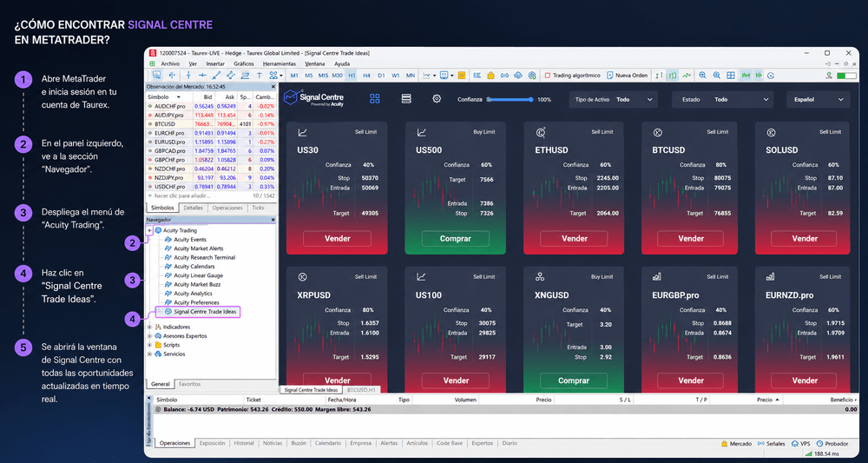868x463 pixels.
Task: Open the Insertar menu
Action: pyautogui.click(x=215, y=63)
